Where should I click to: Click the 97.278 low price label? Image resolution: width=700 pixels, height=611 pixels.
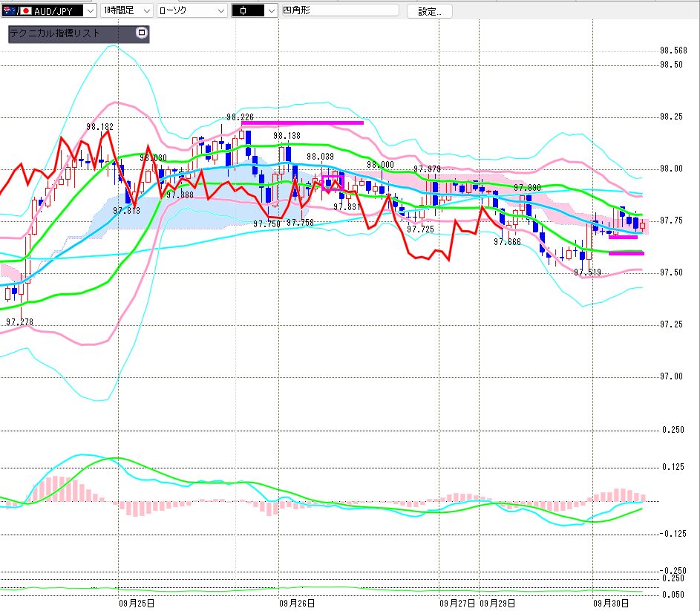tap(19, 322)
